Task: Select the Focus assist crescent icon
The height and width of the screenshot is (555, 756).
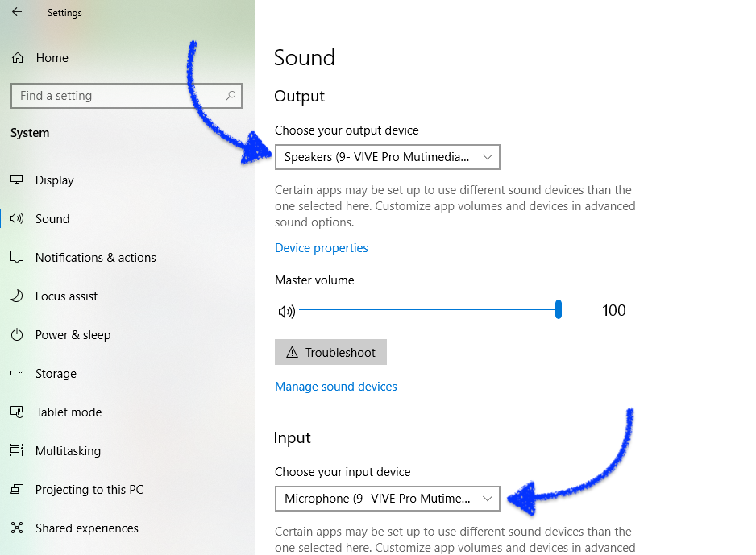Action: pos(18,296)
